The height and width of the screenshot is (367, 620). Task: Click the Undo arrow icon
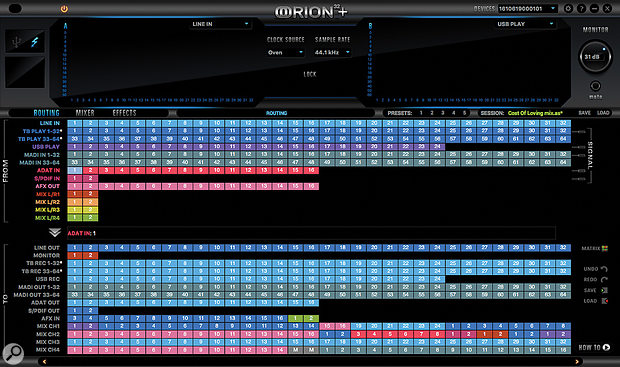[604, 269]
